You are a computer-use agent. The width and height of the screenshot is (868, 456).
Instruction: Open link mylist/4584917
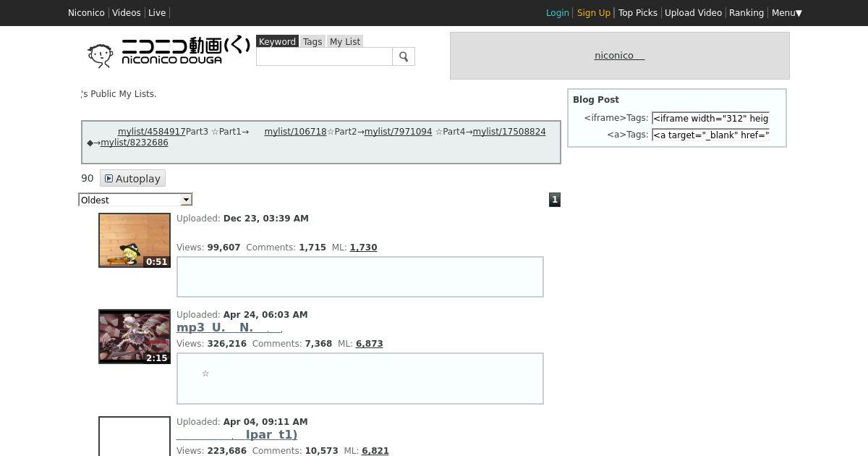click(x=152, y=132)
